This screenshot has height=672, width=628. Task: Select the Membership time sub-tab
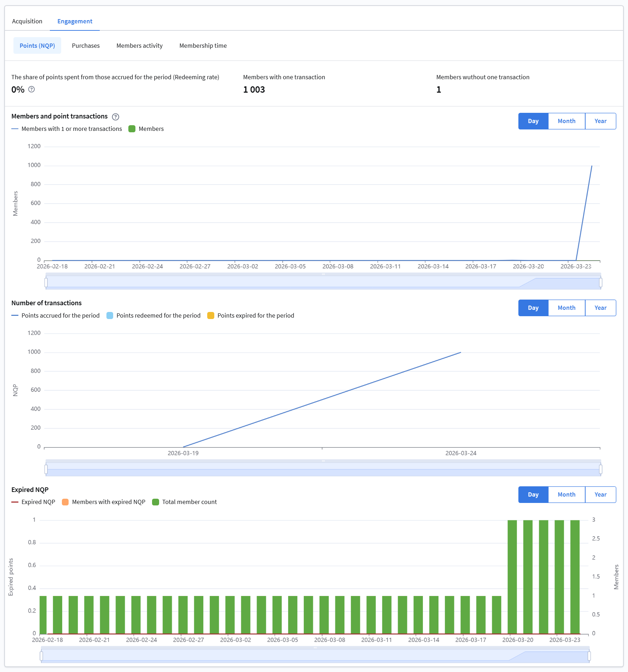[203, 46]
